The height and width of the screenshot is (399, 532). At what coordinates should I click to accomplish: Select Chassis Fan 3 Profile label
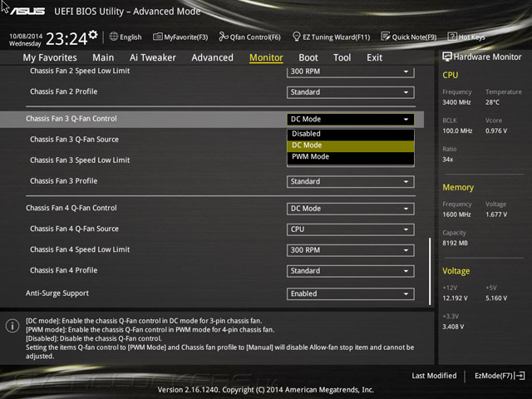click(x=63, y=181)
